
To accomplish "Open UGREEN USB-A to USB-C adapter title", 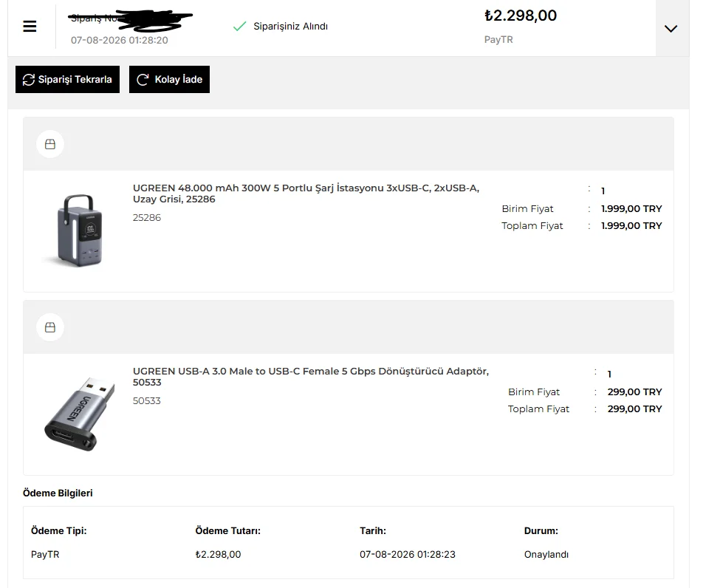I will click(x=311, y=377).
